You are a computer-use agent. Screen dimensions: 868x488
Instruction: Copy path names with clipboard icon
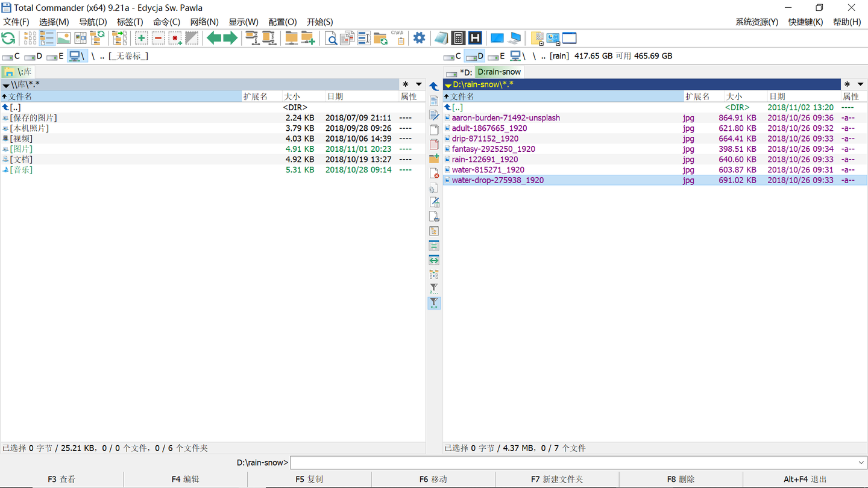(398, 39)
